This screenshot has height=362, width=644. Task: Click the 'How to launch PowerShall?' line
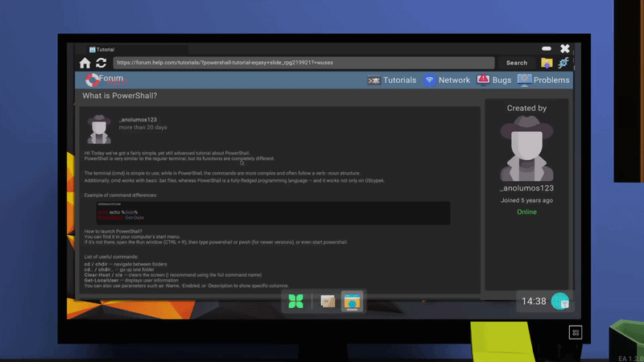point(113,232)
